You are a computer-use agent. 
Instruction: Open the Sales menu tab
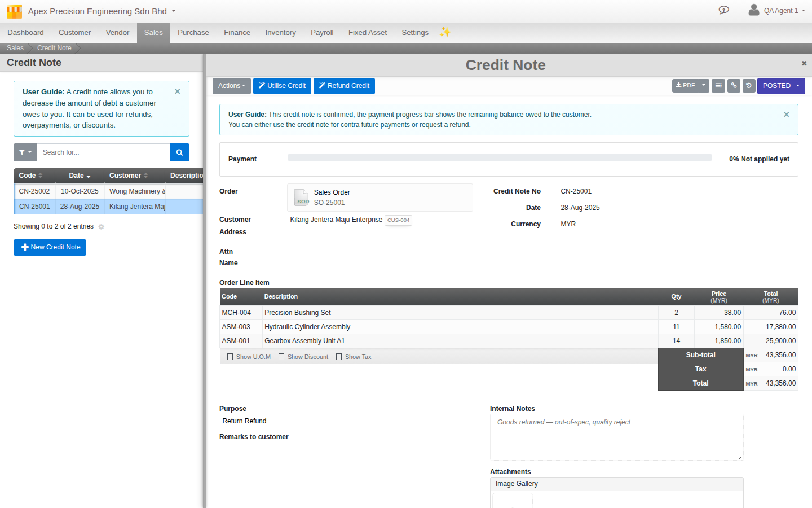coord(153,33)
